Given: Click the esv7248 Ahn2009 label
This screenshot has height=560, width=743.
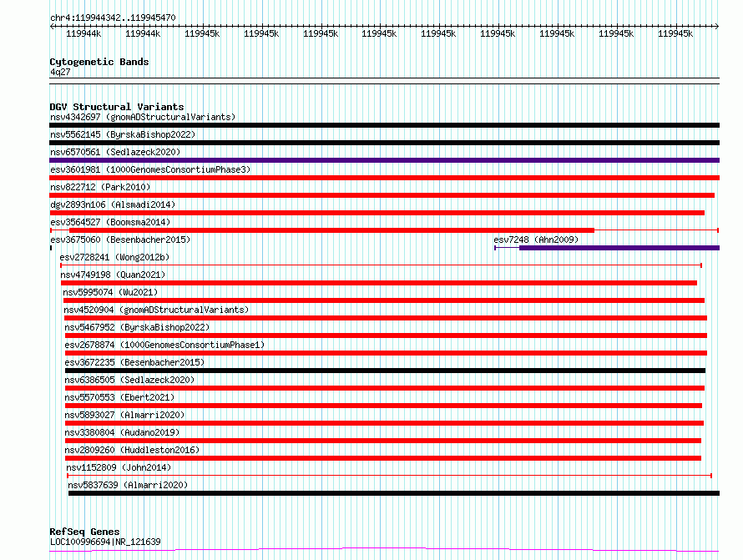Looking at the screenshot, I should pyautogui.click(x=536, y=240).
